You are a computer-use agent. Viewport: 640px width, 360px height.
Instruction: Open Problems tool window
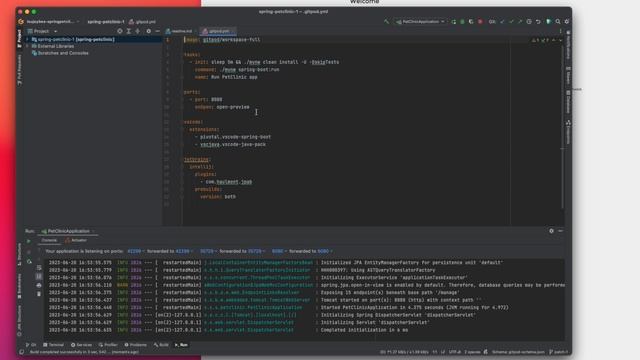pos(136,345)
